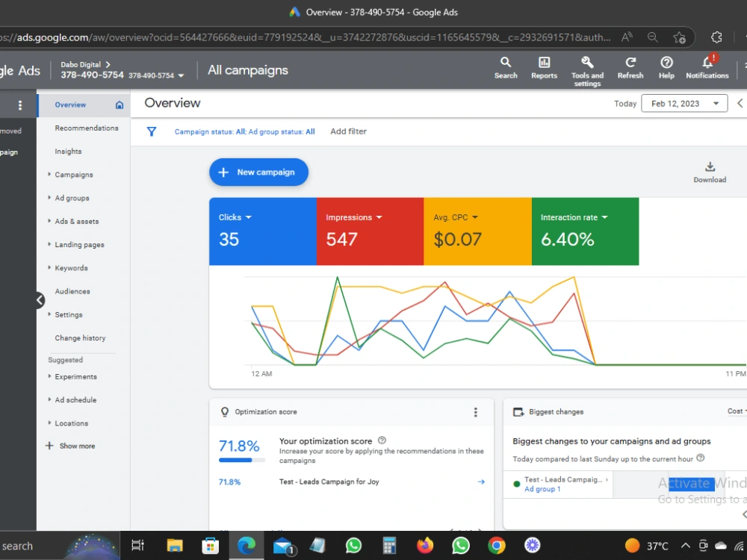Click Add filter
Screen dimensions: 747x560
pos(348,131)
